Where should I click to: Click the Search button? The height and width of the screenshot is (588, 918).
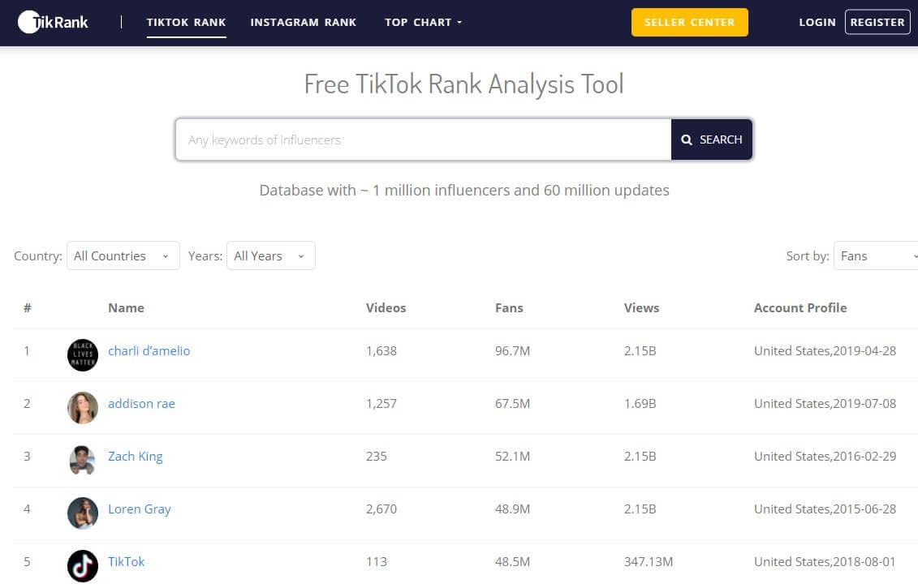[711, 139]
